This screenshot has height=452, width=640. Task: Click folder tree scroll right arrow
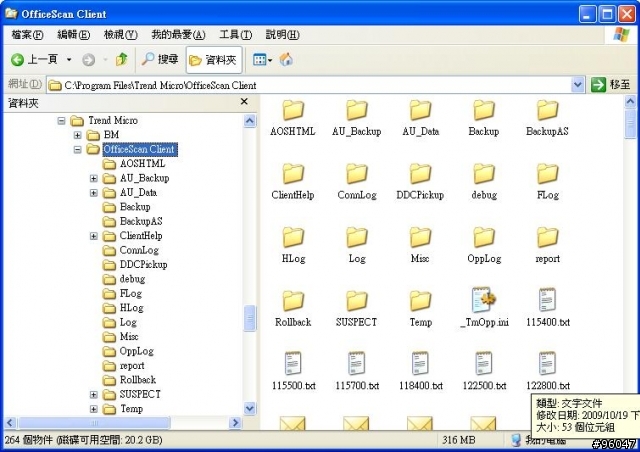[x=235, y=423]
